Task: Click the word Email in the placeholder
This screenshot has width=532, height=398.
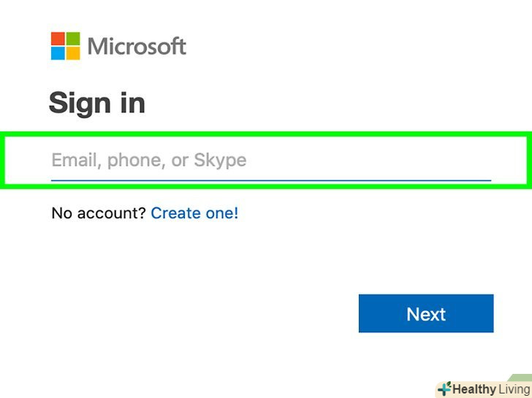Action: click(x=75, y=160)
